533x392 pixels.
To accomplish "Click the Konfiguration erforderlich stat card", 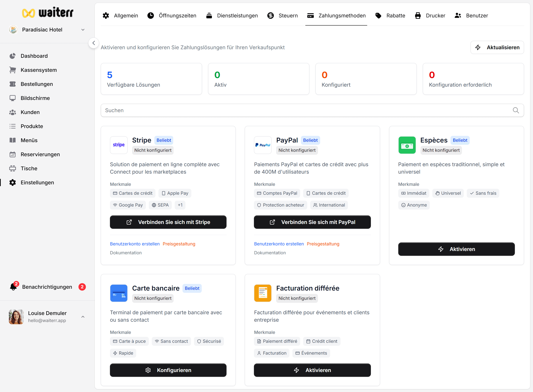I will tap(473, 79).
